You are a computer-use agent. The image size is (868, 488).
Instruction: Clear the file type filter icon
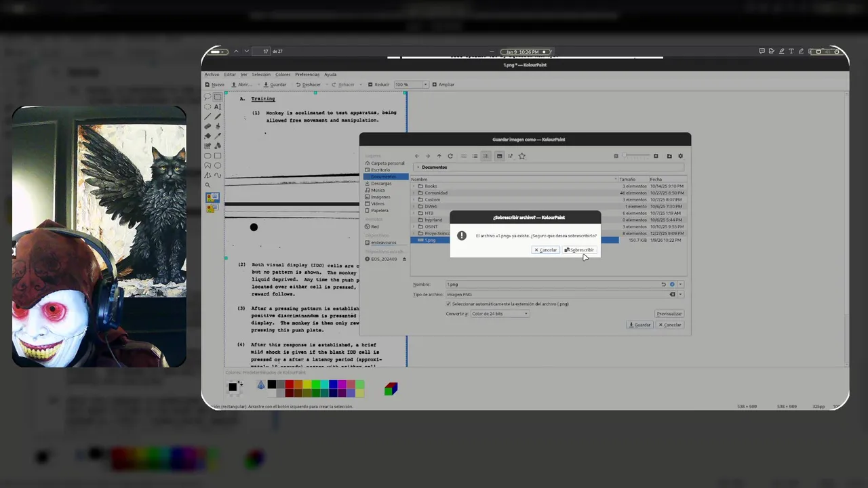pos(673,294)
